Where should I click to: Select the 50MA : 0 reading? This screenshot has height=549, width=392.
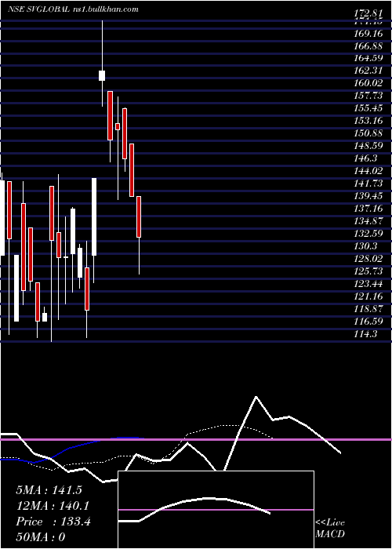coord(41,537)
